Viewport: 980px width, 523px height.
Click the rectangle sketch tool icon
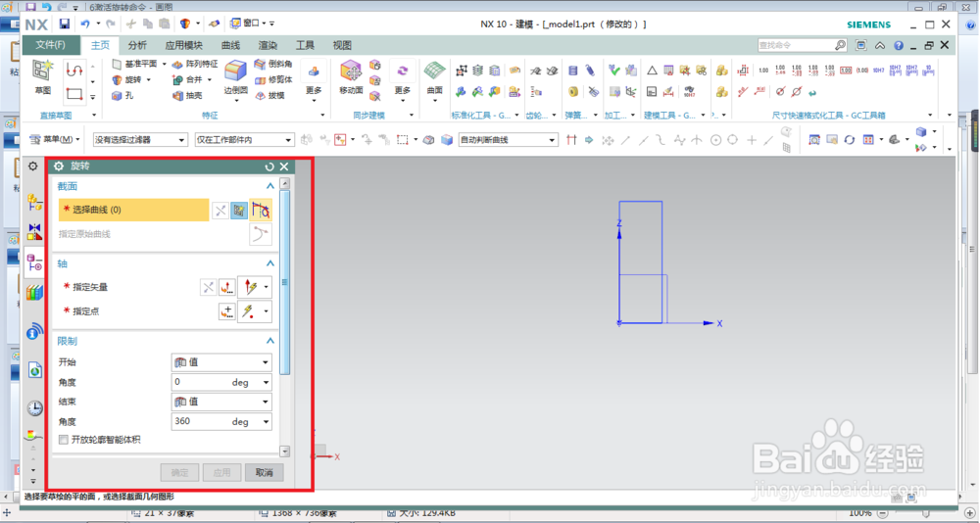click(74, 94)
